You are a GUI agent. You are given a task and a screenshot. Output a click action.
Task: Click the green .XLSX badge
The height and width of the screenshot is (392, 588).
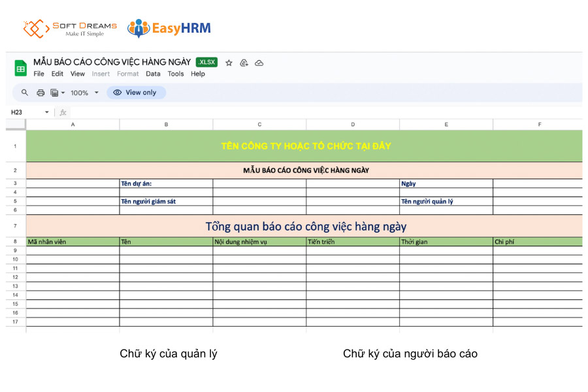pyautogui.click(x=206, y=62)
